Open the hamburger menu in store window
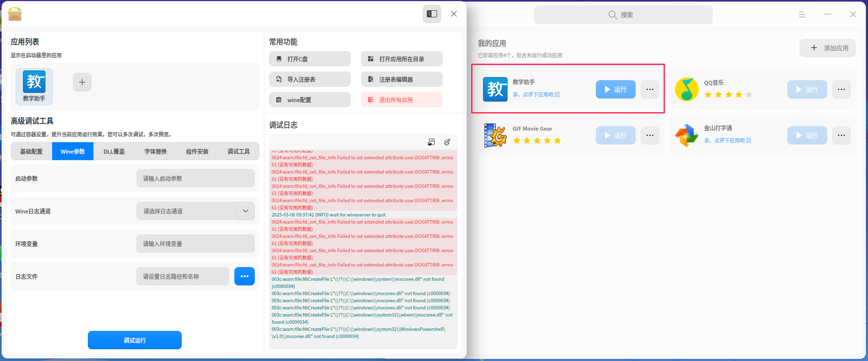868x361 pixels. coord(802,15)
